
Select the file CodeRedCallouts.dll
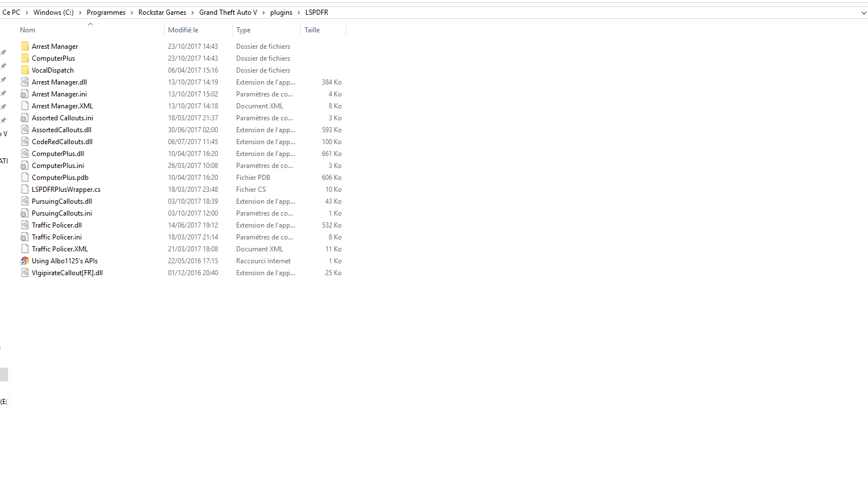coord(62,142)
